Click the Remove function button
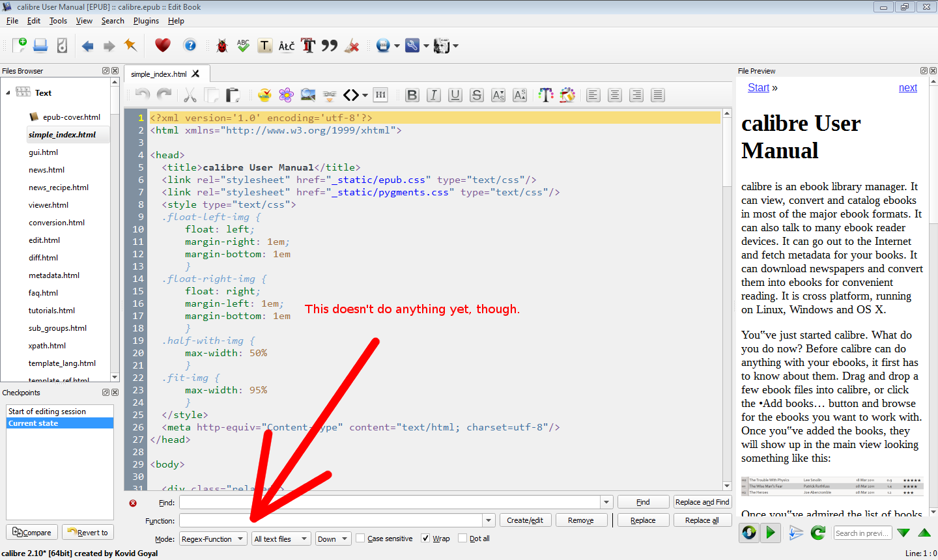This screenshot has width=938, height=560. point(581,520)
